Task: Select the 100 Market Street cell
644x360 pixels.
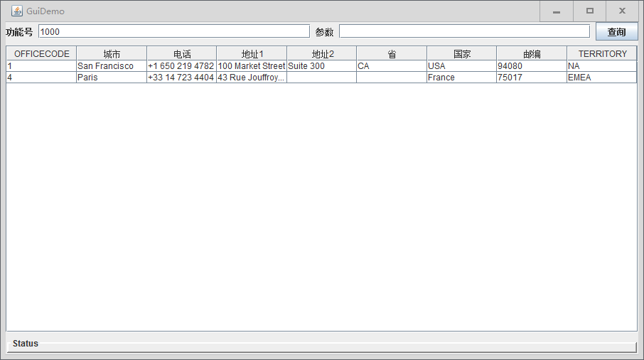Action: point(252,66)
